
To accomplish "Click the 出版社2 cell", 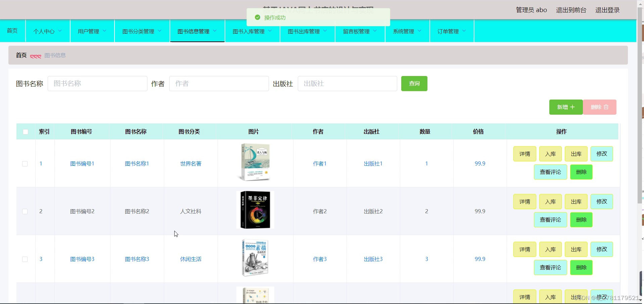I will pyautogui.click(x=373, y=212).
